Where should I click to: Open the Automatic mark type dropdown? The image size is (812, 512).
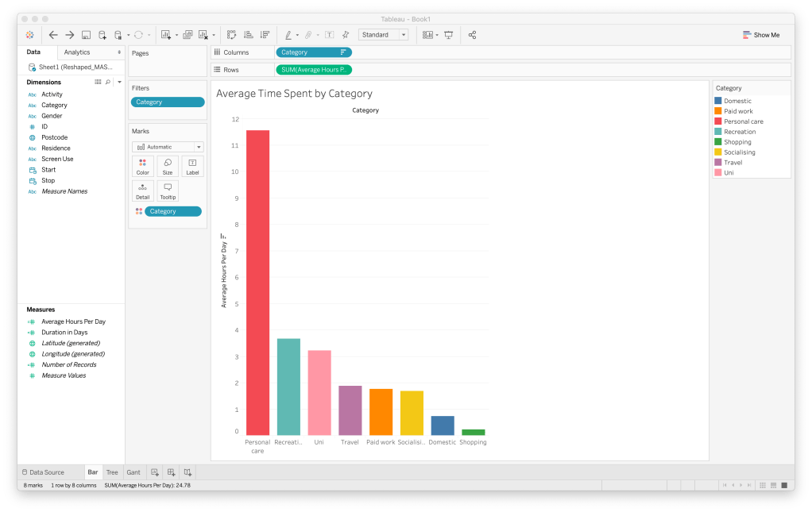[x=168, y=147]
